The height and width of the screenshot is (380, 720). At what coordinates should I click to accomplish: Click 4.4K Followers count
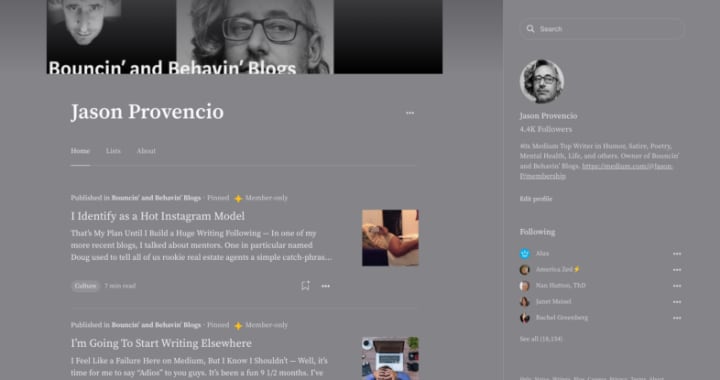[x=546, y=129]
